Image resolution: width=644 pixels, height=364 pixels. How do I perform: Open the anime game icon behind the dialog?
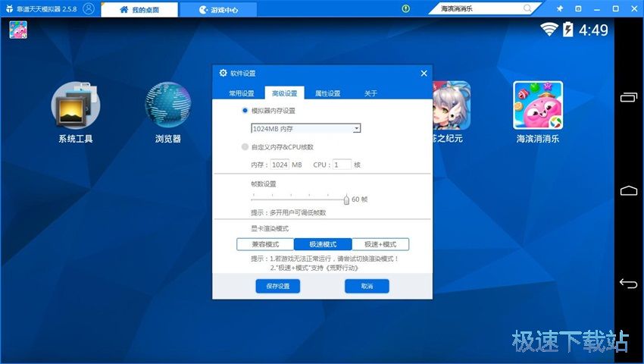click(x=452, y=105)
